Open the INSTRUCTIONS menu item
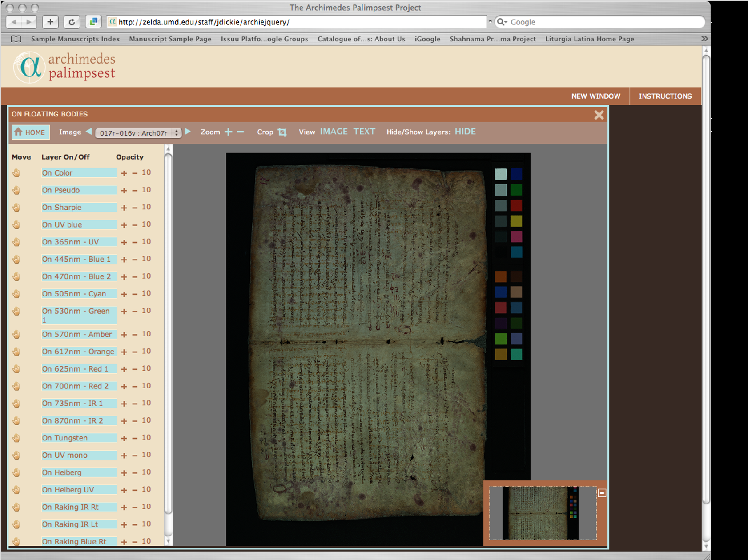Image resolution: width=748 pixels, height=560 pixels. [665, 96]
